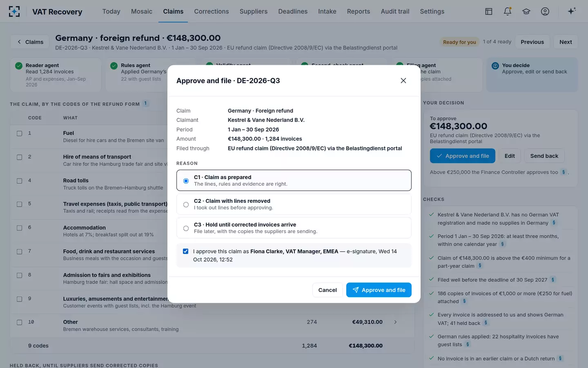Open the § reference for 186 attached copies
This screenshot has height=368, width=588.
464,301
